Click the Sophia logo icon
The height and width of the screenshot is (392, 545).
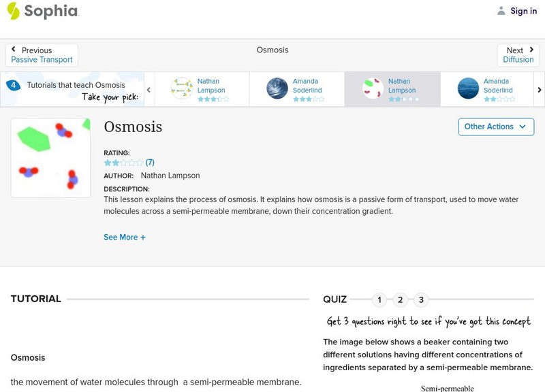pos(14,11)
